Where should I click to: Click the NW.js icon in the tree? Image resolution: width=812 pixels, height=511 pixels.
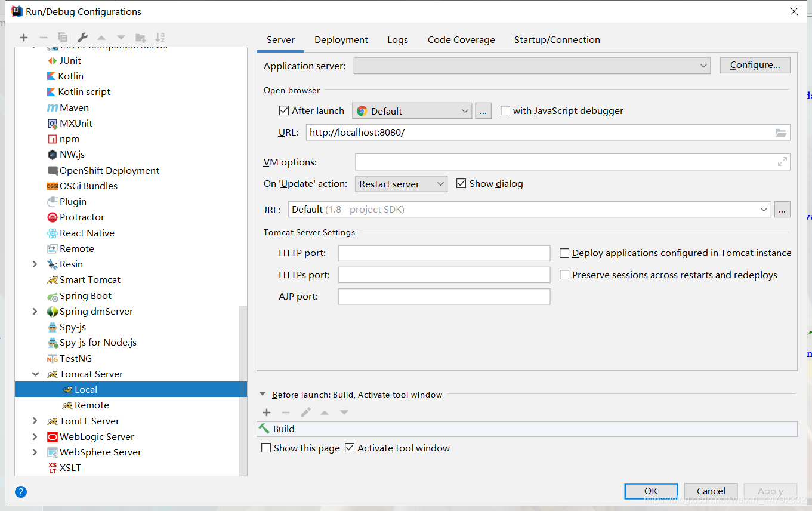53,154
